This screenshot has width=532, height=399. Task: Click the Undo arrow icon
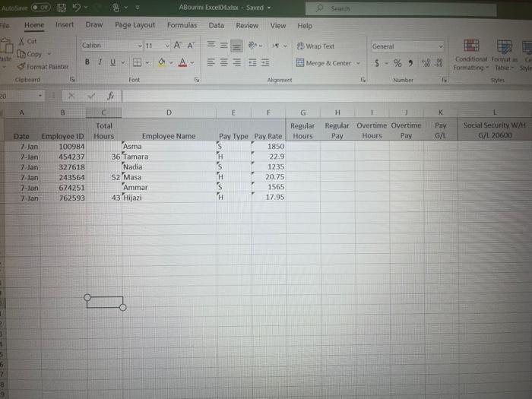pos(77,8)
